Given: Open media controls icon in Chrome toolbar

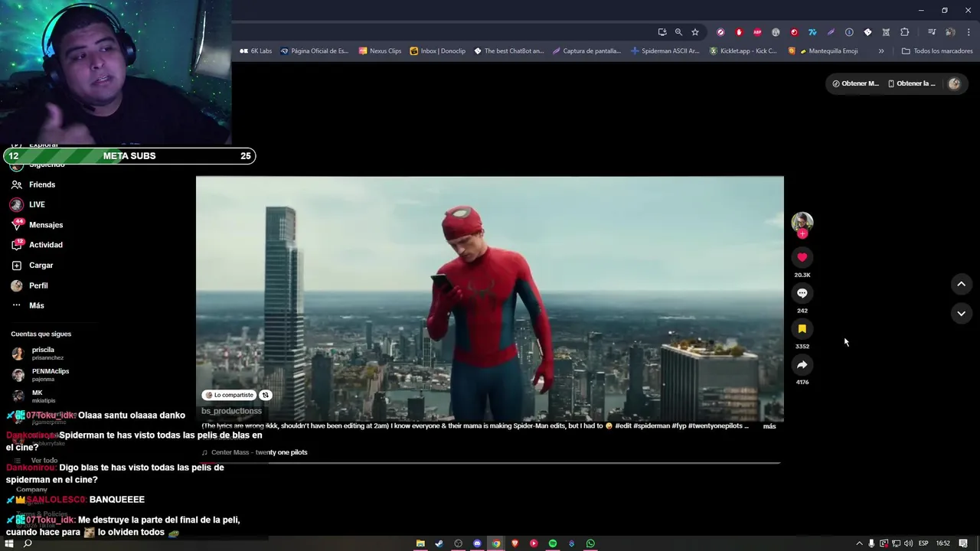Looking at the screenshot, I should (x=932, y=32).
